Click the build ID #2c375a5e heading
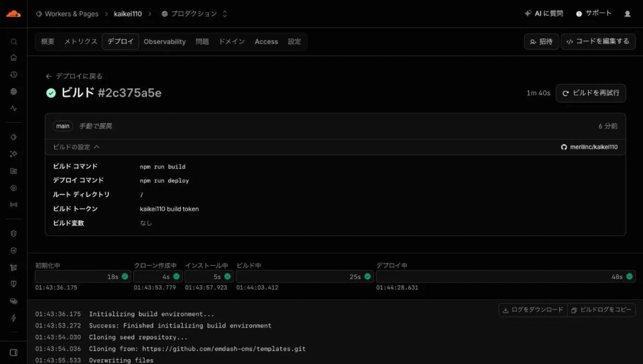 coord(130,93)
